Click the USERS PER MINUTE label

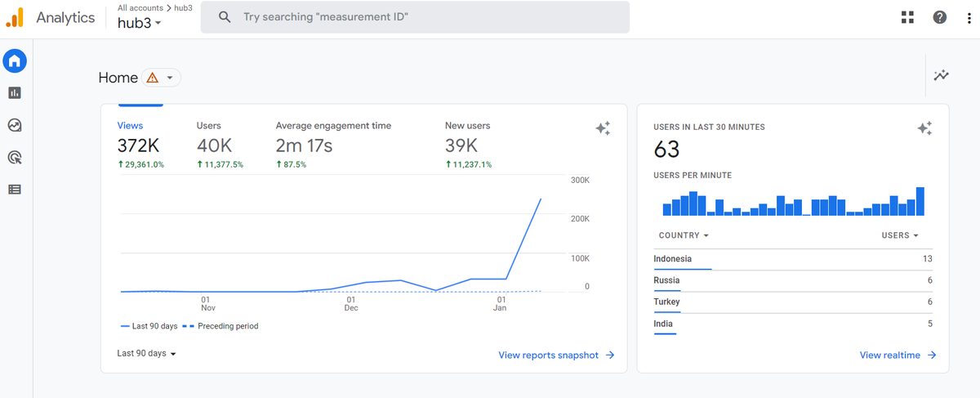(x=693, y=176)
